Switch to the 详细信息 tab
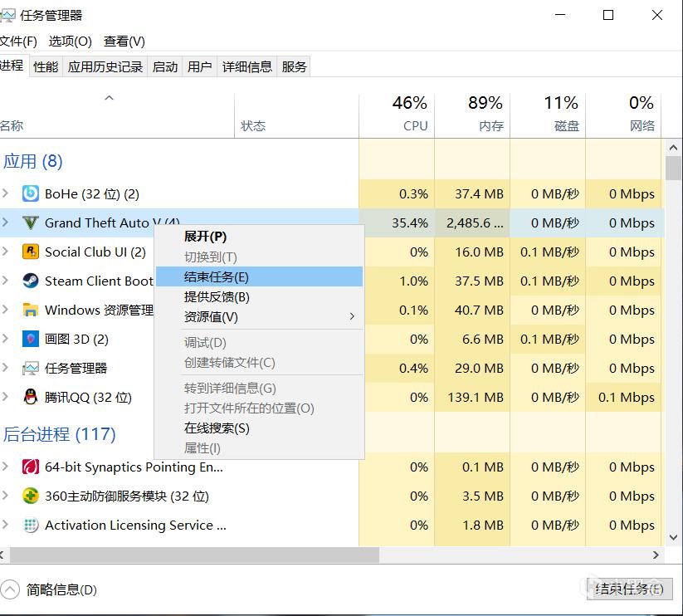Screen dimensions: 683x616 (247, 66)
